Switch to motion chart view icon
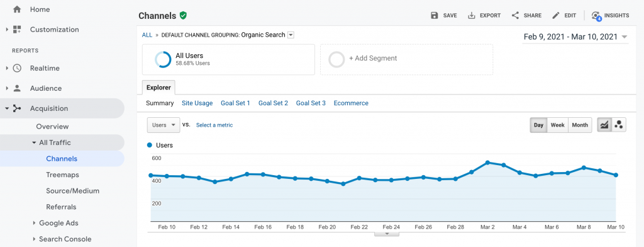 tap(619, 125)
